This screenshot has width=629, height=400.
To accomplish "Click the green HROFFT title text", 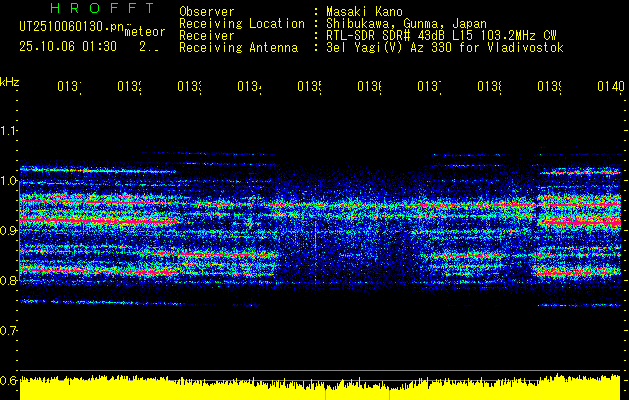I will [x=102, y=8].
